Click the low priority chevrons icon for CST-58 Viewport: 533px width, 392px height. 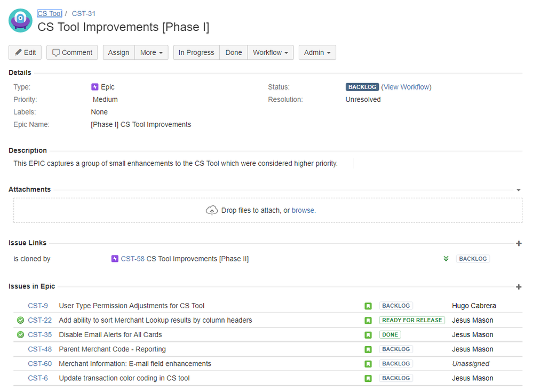446,259
